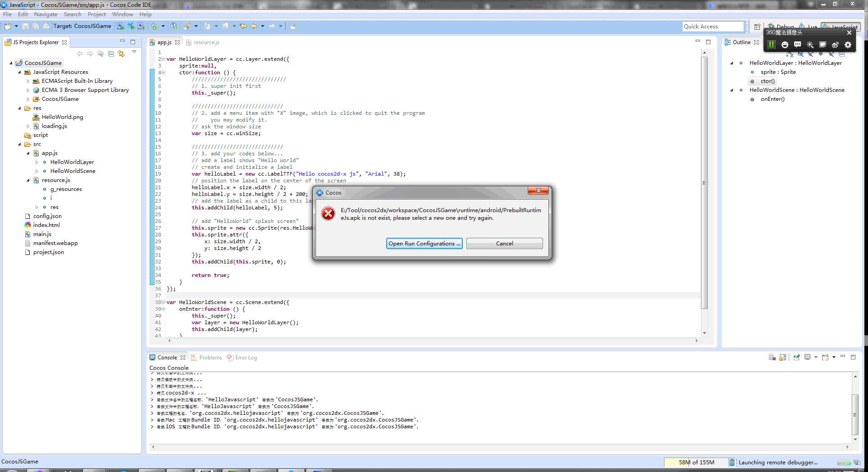Click the Debug target icon with green bug
The image size is (868, 472).
[x=120, y=26]
